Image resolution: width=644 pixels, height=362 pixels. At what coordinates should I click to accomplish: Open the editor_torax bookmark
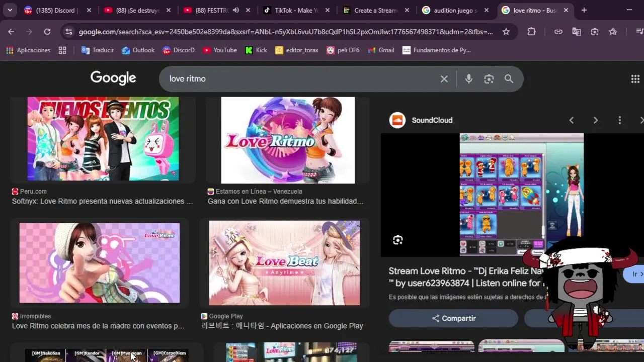[297, 50]
